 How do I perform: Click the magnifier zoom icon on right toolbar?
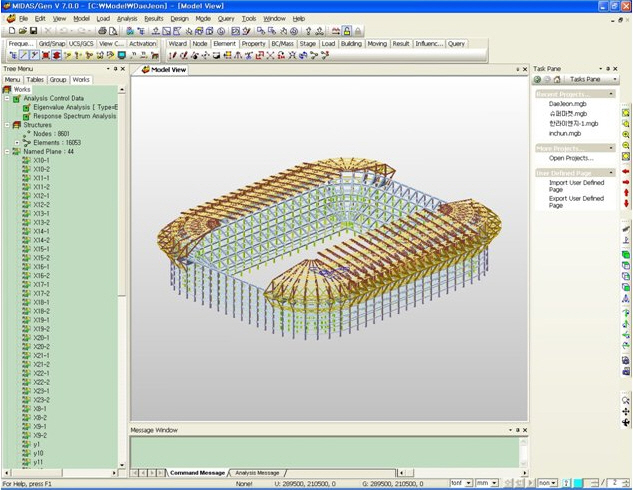click(626, 399)
